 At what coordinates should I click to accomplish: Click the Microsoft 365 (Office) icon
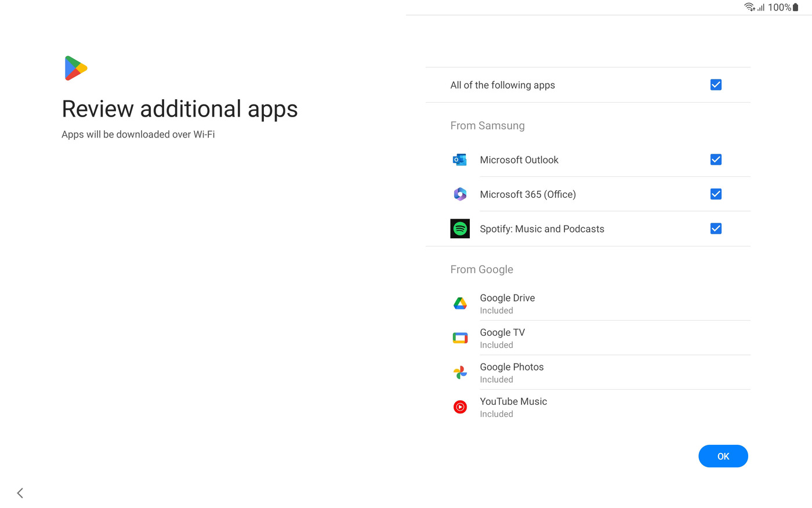click(x=460, y=194)
